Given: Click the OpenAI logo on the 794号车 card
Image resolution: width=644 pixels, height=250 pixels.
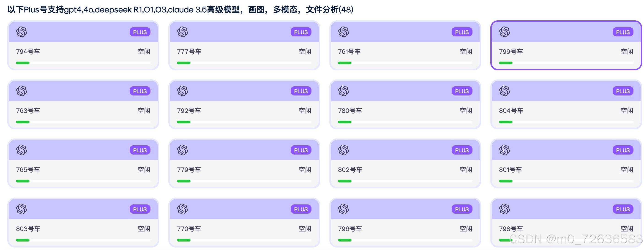Looking at the screenshot, I should (22, 32).
